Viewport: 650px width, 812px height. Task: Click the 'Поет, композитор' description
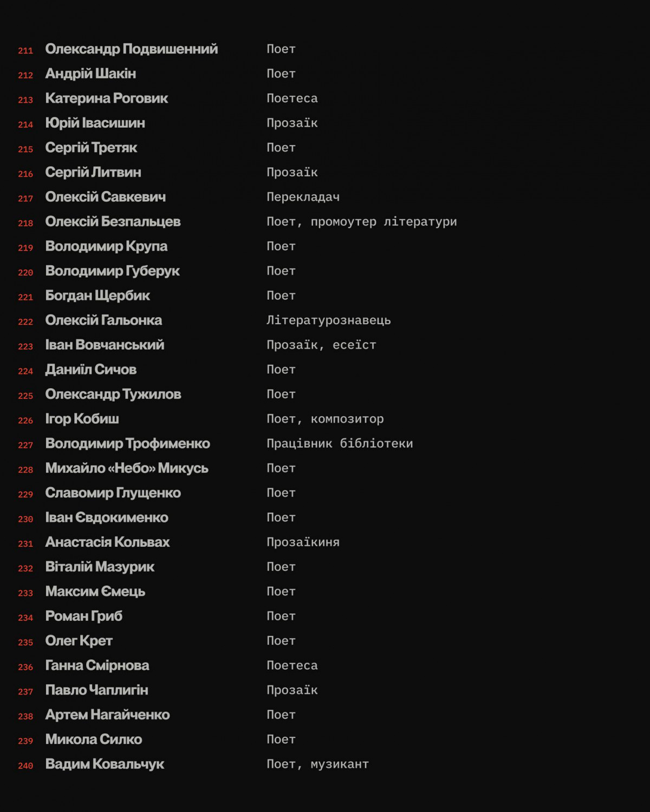[x=325, y=419]
